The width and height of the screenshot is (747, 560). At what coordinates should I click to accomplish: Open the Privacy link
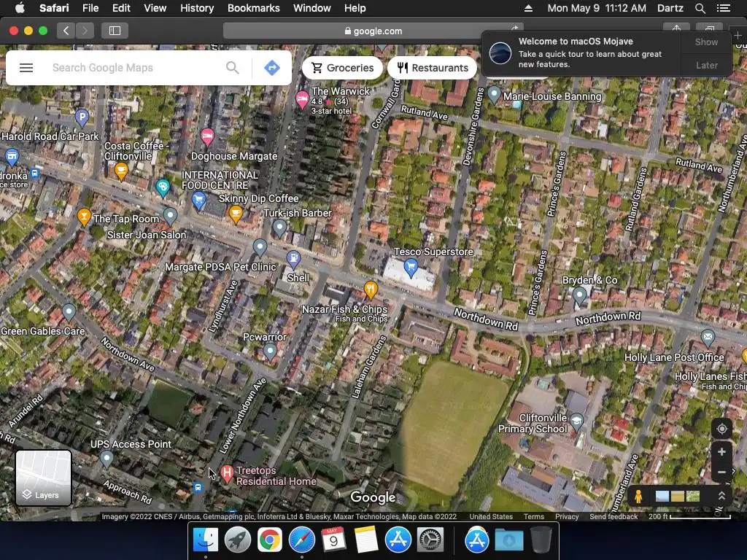[x=566, y=517]
